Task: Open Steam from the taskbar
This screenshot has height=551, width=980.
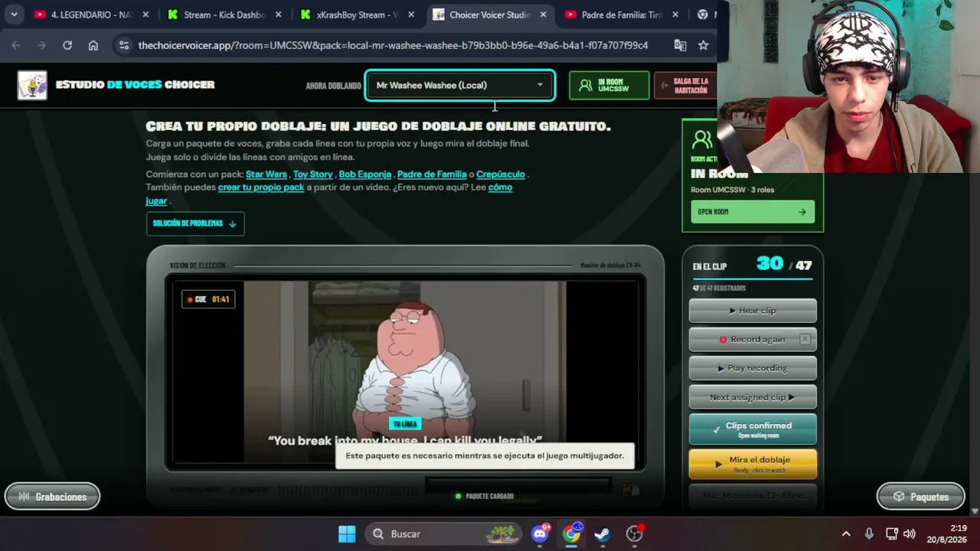Action: click(x=603, y=533)
